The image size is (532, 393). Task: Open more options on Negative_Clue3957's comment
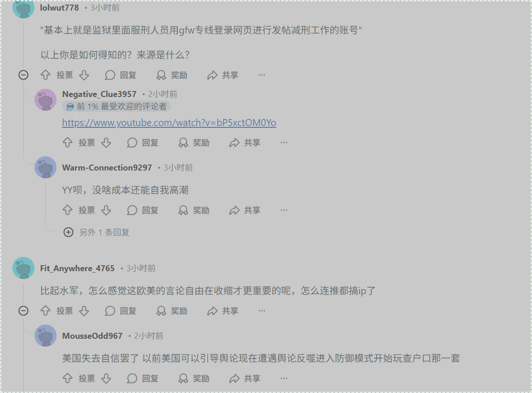click(284, 142)
